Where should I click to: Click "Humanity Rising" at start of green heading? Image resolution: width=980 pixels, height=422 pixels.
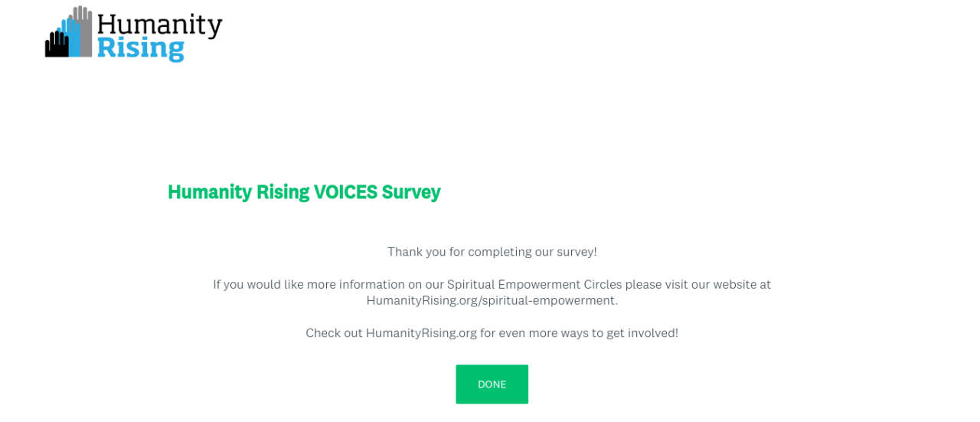pyautogui.click(x=238, y=191)
